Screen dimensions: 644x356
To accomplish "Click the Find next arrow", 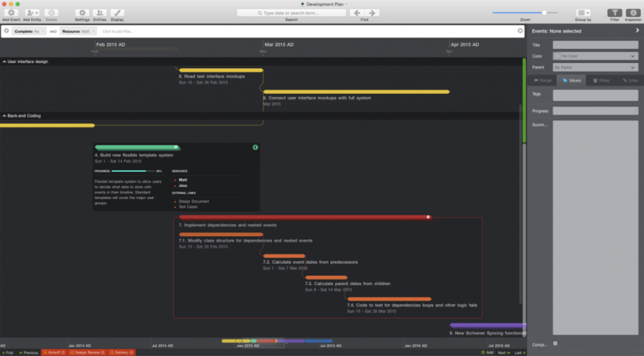I will 372,13.
